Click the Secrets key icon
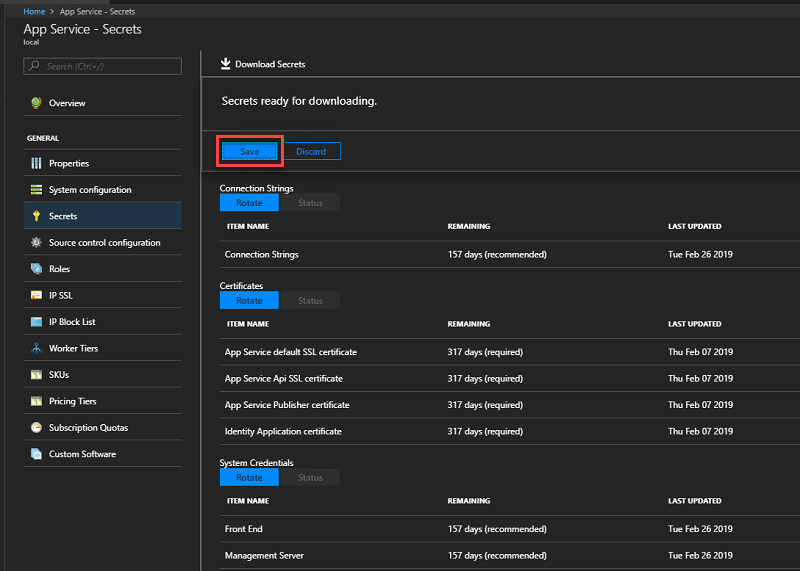Viewport: 800px width, 571px height. pyautogui.click(x=36, y=216)
